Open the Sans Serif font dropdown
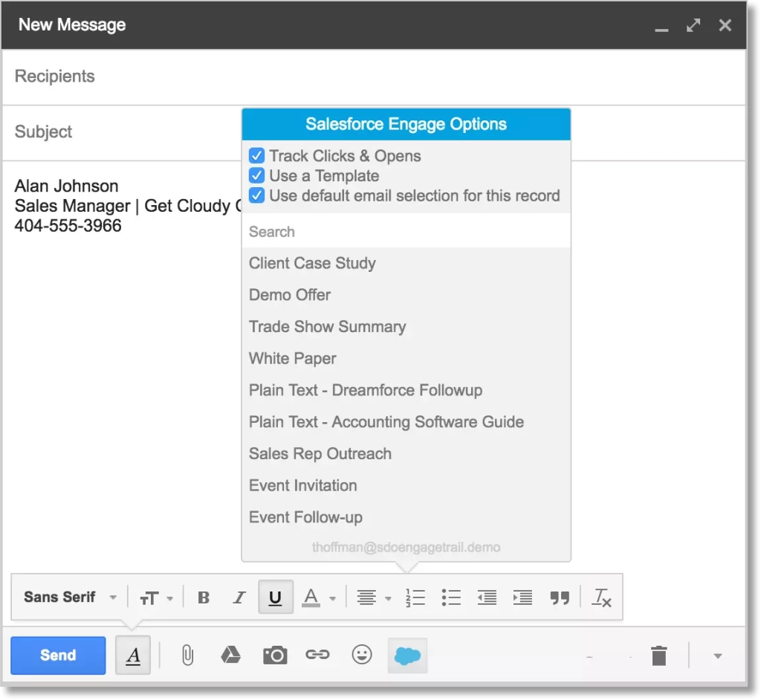Viewport: 761px width, 700px height. 71,597
